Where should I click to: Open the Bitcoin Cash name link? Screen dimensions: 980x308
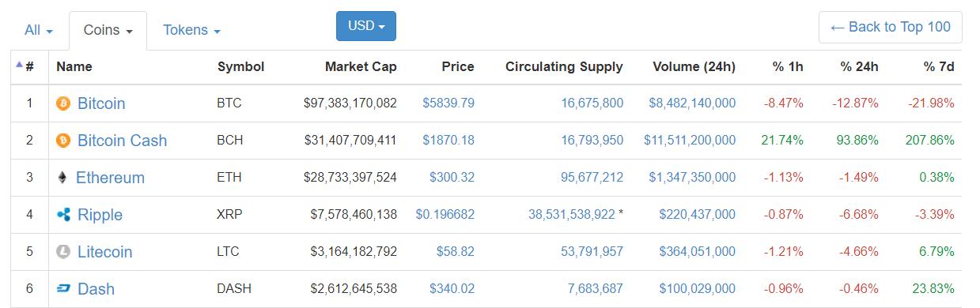pyautogui.click(x=122, y=141)
